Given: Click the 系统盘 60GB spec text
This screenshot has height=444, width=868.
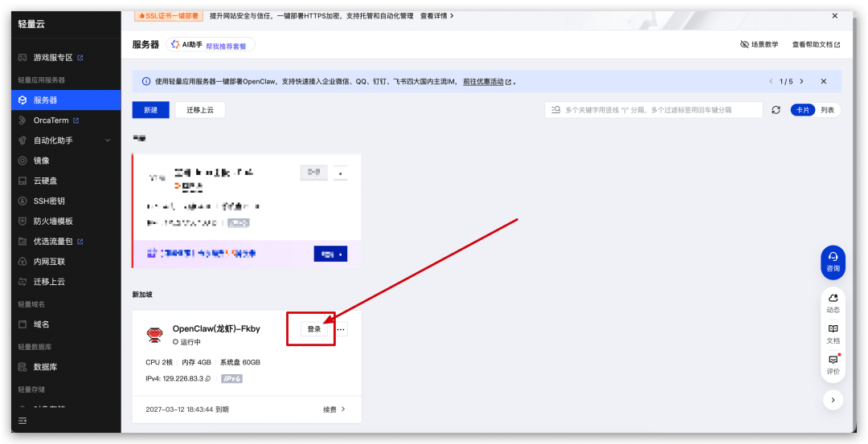Looking at the screenshot, I should coord(240,362).
